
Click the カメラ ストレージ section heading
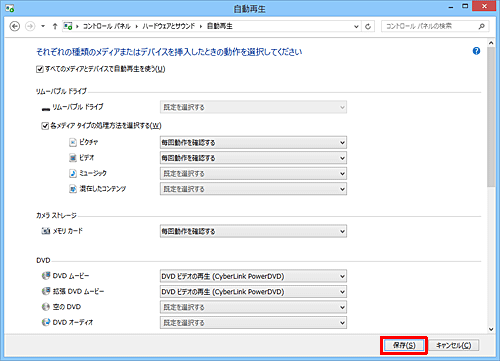point(56,215)
